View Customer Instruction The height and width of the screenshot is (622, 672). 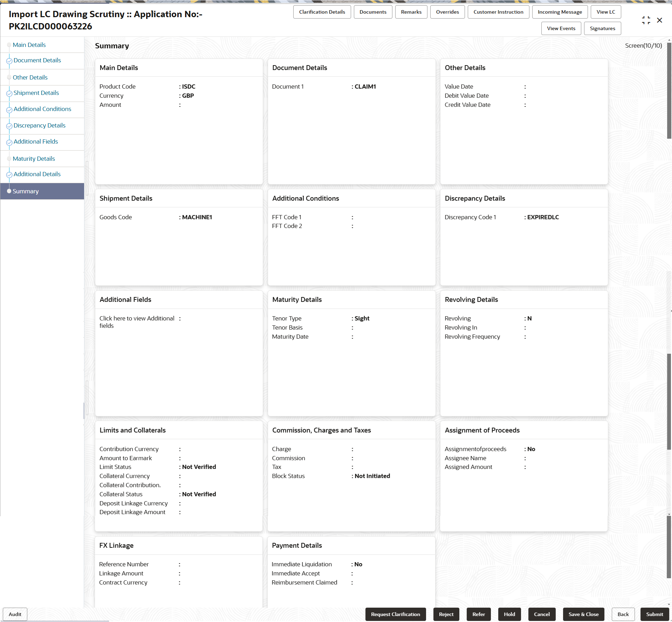click(498, 12)
